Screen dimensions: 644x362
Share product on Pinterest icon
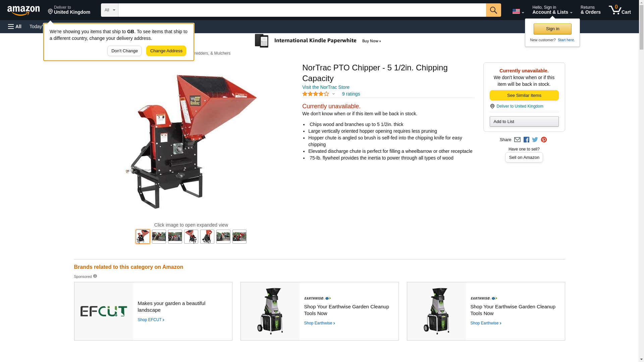point(544,140)
